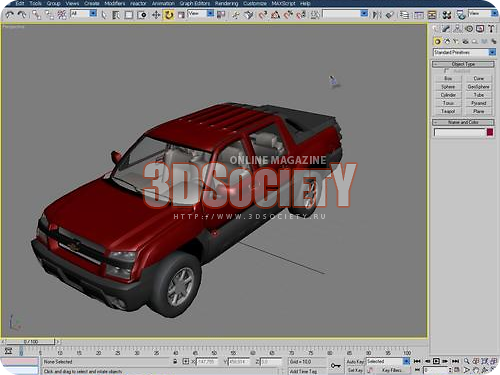Click the Rectangular Selection Region tool

click(129, 15)
